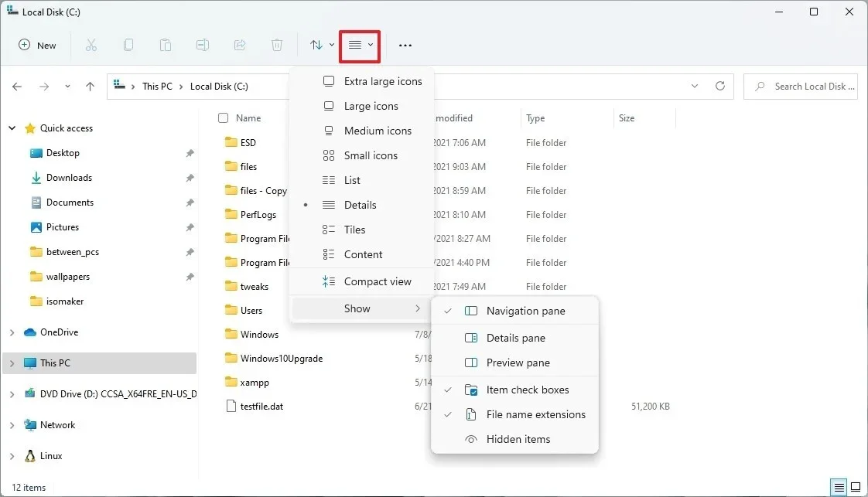Open recent locations dropdown chevron
This screenshot has width=868, height=497.
point(67,87)
